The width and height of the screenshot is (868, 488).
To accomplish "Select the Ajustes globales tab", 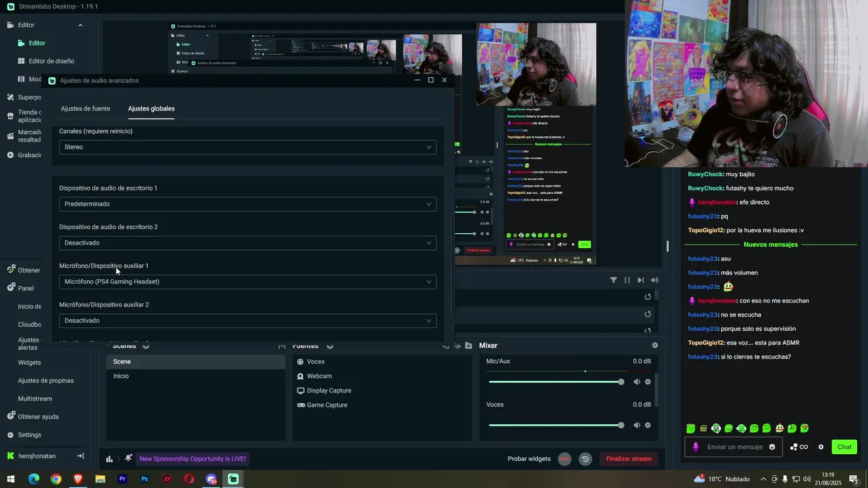I will click(151, 108).
